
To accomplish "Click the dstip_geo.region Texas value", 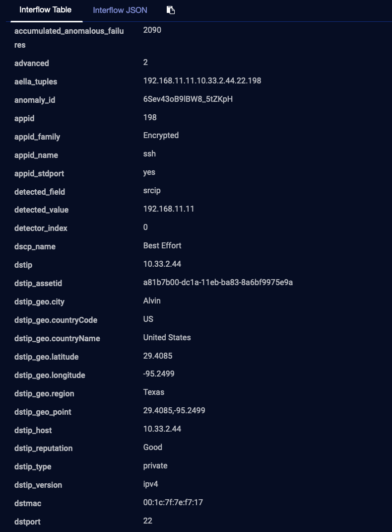I will pos(154,392).
